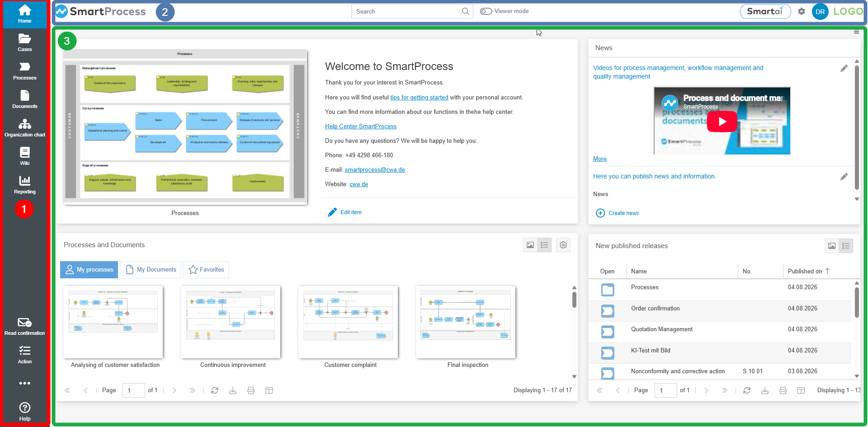The image size is (868, 427).
Task: Sort releases by No. column
Action: tap(760, 271)
